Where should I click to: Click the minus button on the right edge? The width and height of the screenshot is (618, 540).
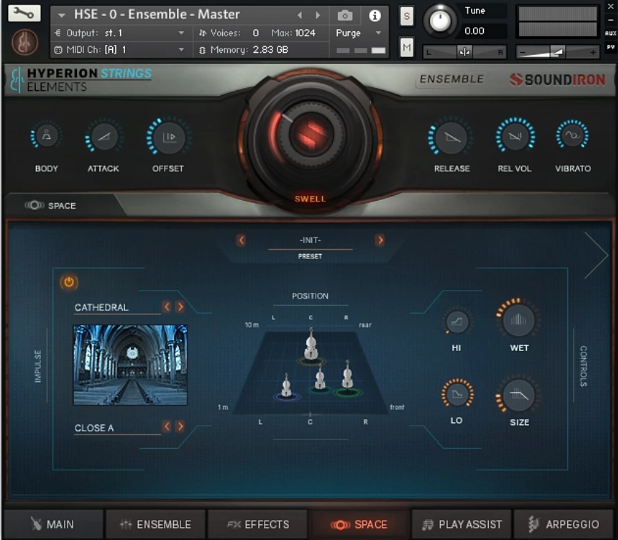[x=611, y=20]
